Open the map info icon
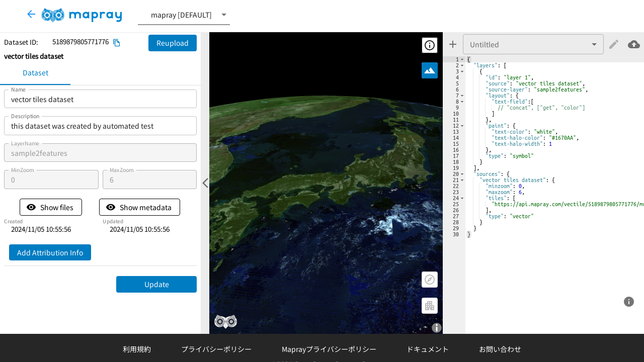The image size is (644, 362). (429, 45)
